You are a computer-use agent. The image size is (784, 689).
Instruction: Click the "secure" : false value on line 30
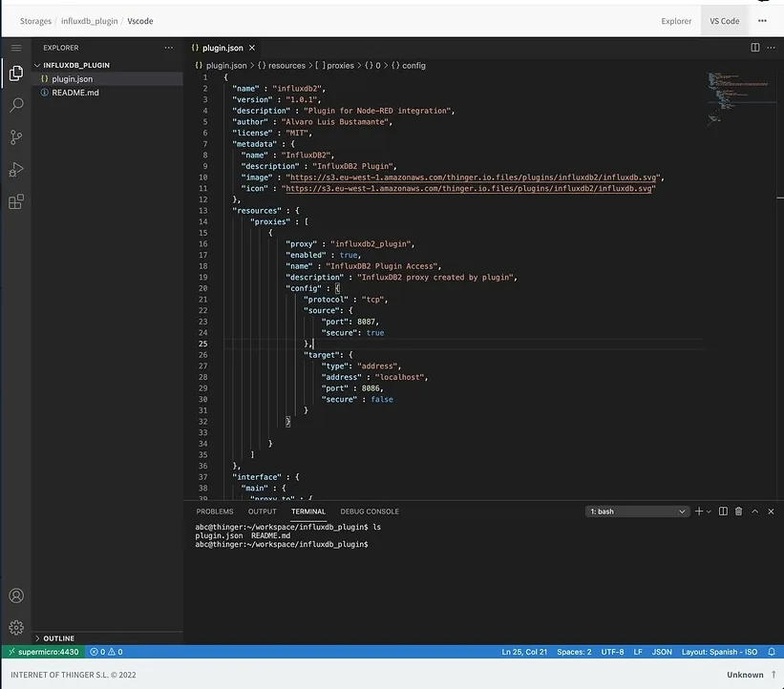382,399
